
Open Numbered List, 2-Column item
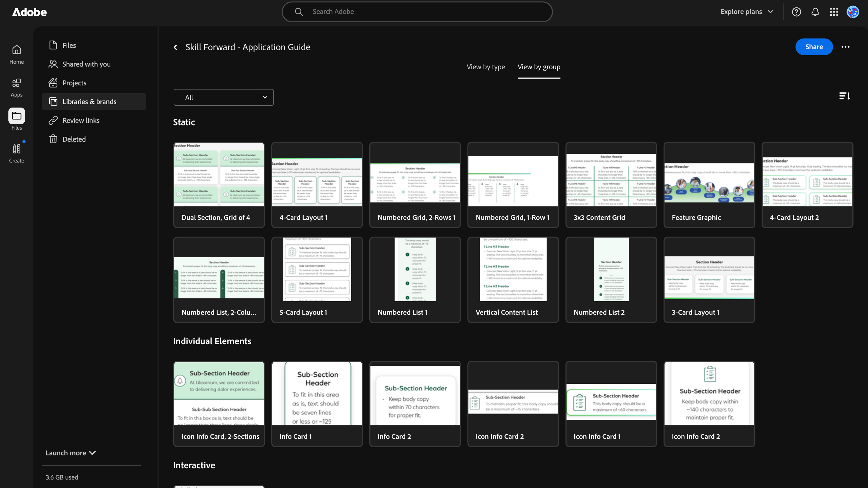pyautogui.click(x=219, y=280)
